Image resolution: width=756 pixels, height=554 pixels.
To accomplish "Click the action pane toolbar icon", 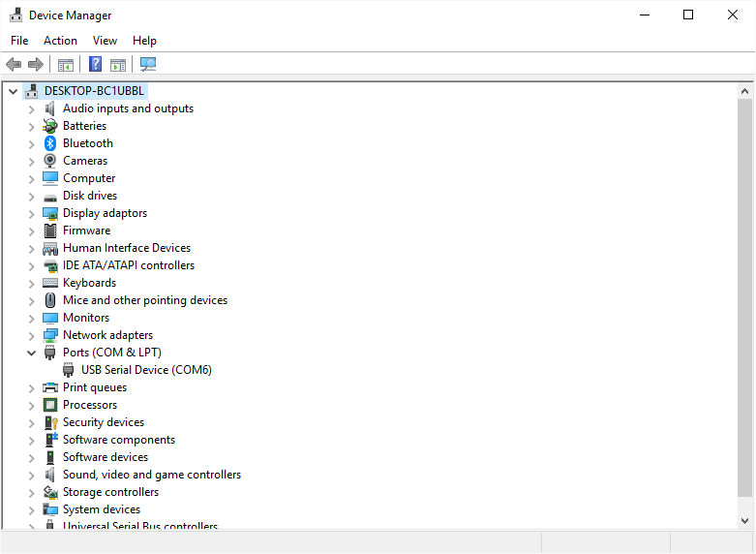I will pos(118,65).
